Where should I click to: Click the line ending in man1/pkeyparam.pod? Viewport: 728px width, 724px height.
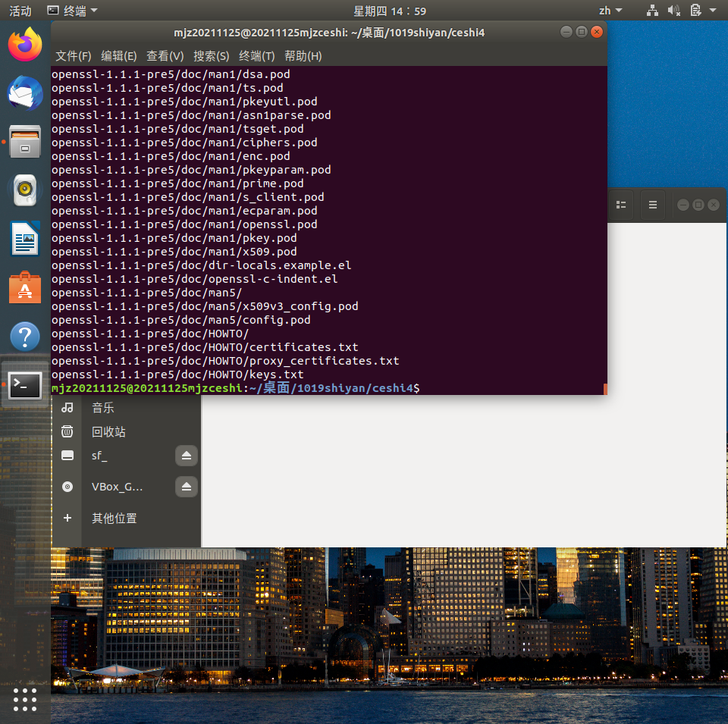click(x=191, y=170)
